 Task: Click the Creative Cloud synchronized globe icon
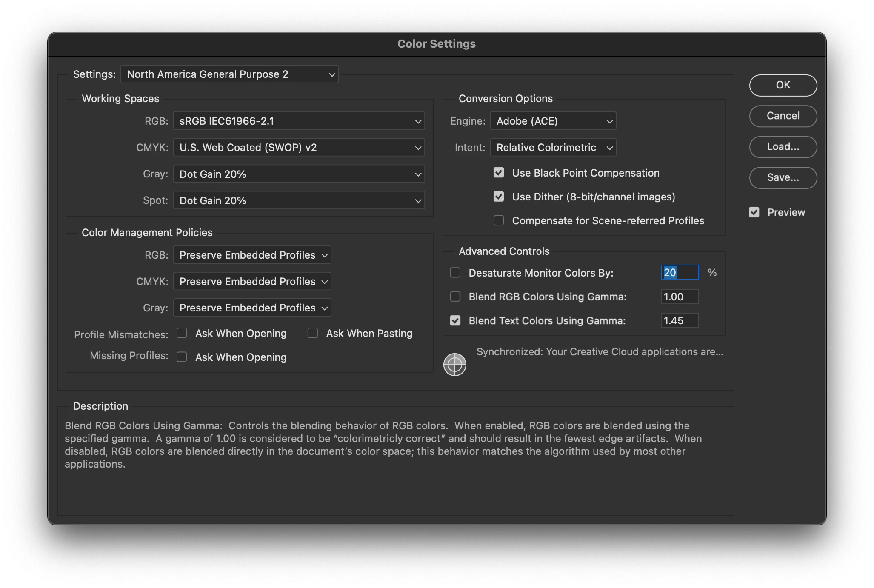pos(454,365)
